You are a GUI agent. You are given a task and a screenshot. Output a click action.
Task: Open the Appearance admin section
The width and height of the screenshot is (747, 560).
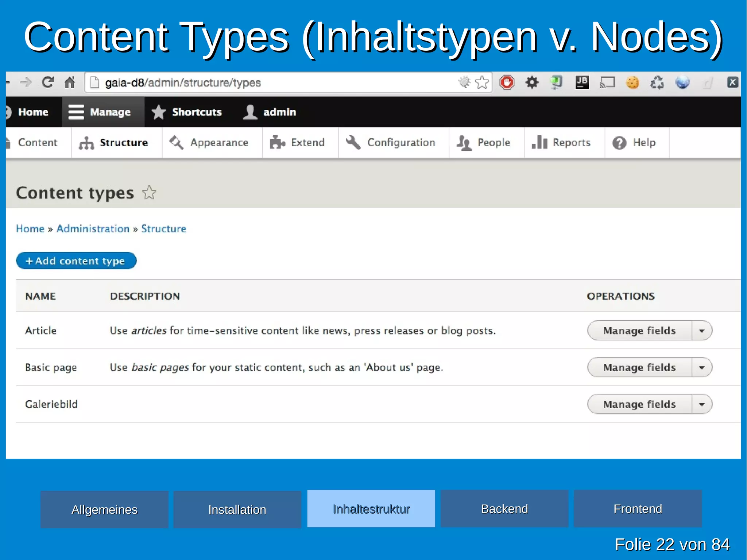click(212, 143)
